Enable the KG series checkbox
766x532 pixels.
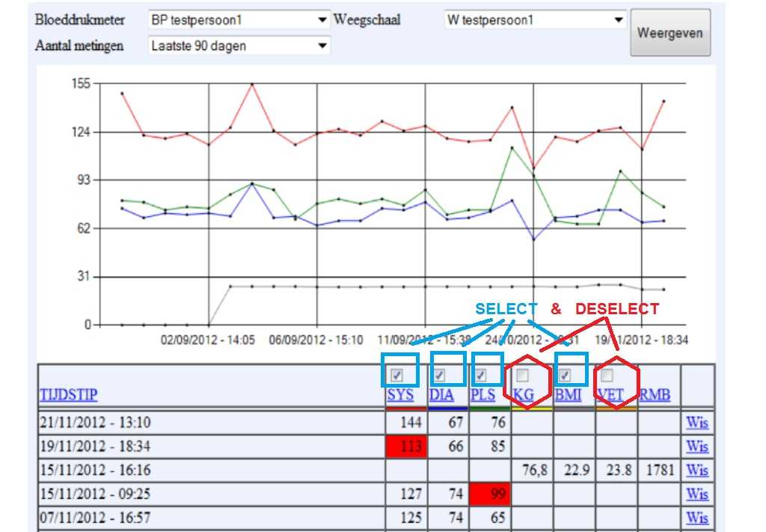click(523, 375)
